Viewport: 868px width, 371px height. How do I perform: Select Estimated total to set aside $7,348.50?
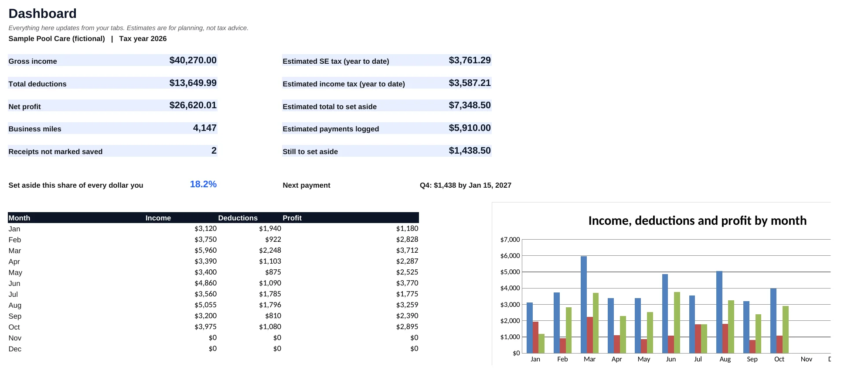click(470, 105)
